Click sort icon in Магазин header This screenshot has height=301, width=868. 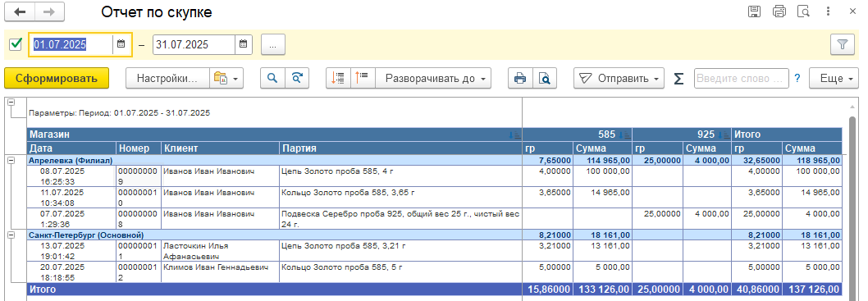coord(515,135)
